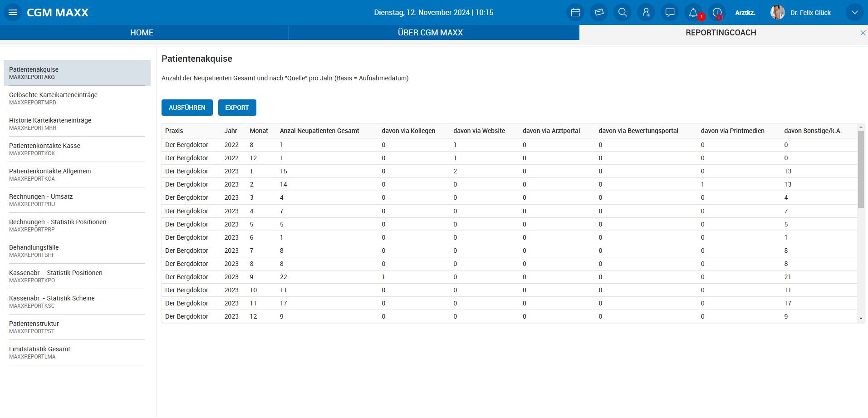Open the hamburger main menu
Image resolution: width=868 pixels, height=418 pixels.
[x=13, y=12]
